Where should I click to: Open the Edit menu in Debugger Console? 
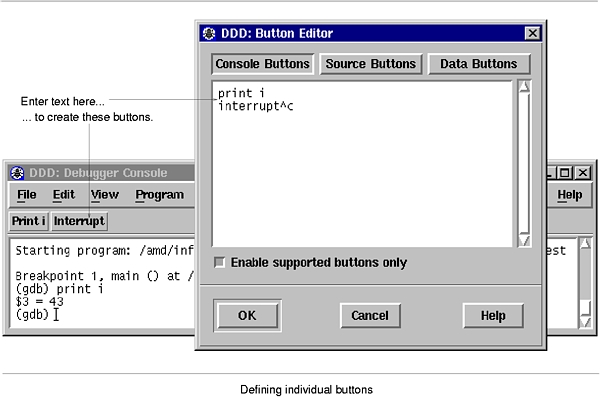click(x=64, y=195)
